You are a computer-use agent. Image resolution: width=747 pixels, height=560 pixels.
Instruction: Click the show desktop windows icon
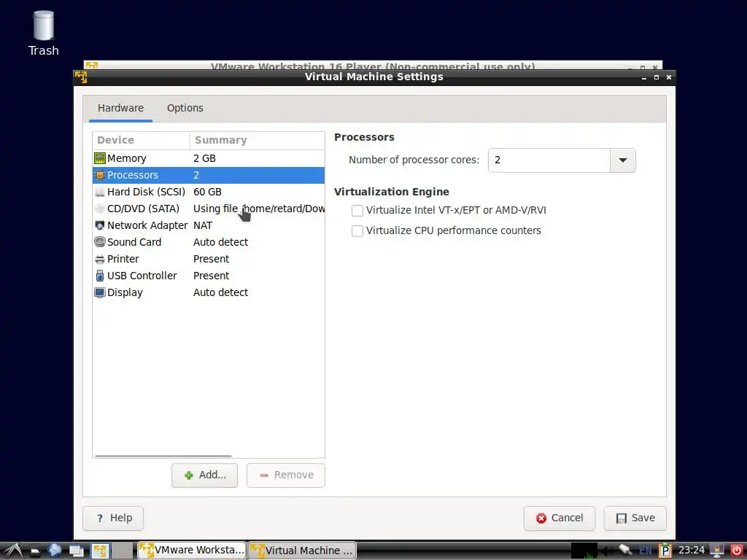coord(76,551)
